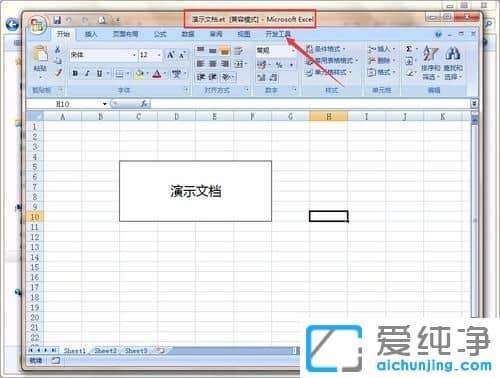Image resolution: width=500 pixels, height=378 pixels.
Task: Toggle align text right
Action: coord(225,64)
